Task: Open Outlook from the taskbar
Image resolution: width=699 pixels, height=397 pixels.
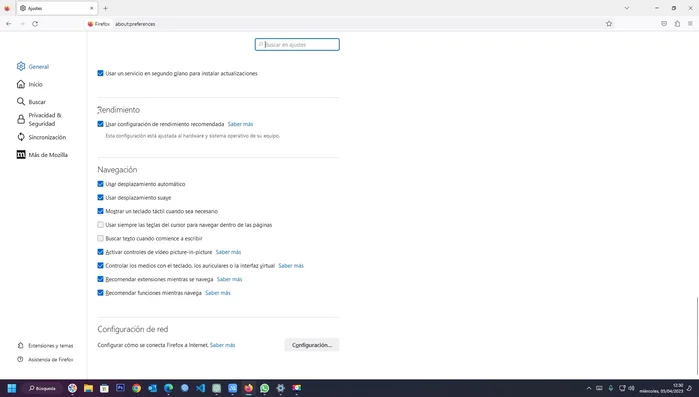Action: click(152, 388)
